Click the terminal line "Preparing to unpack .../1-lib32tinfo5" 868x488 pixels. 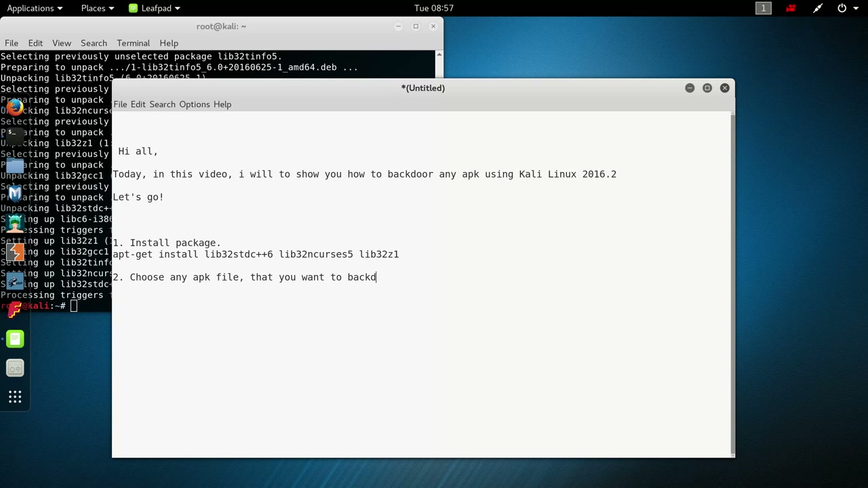coord(179,67)
